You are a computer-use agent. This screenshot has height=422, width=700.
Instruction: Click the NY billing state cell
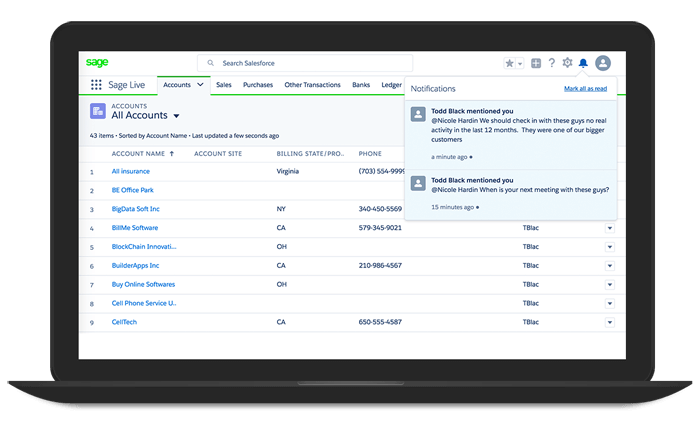[281, 209]
